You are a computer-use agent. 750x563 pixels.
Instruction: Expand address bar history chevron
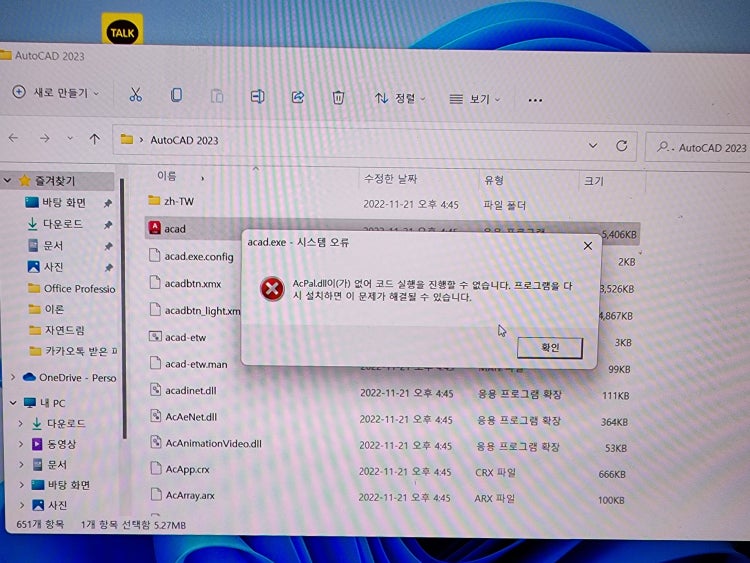[x=593, y=145]
